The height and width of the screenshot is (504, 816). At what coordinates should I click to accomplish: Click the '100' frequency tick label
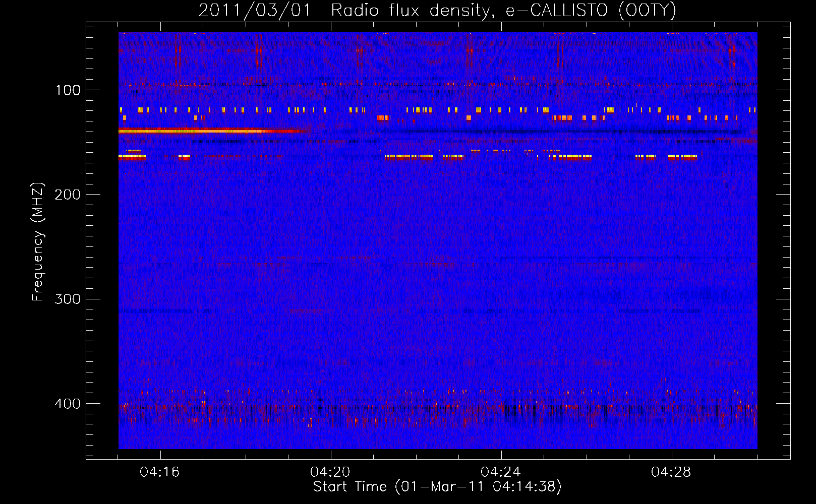(x=68, y=90)
